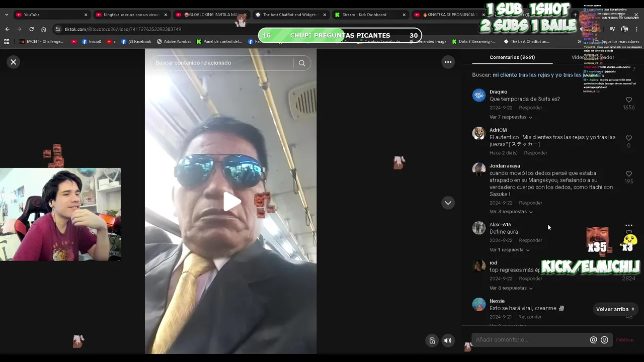Open emoji picker in comment box
This screenshot has height=362, width=644.
[605, 340]
